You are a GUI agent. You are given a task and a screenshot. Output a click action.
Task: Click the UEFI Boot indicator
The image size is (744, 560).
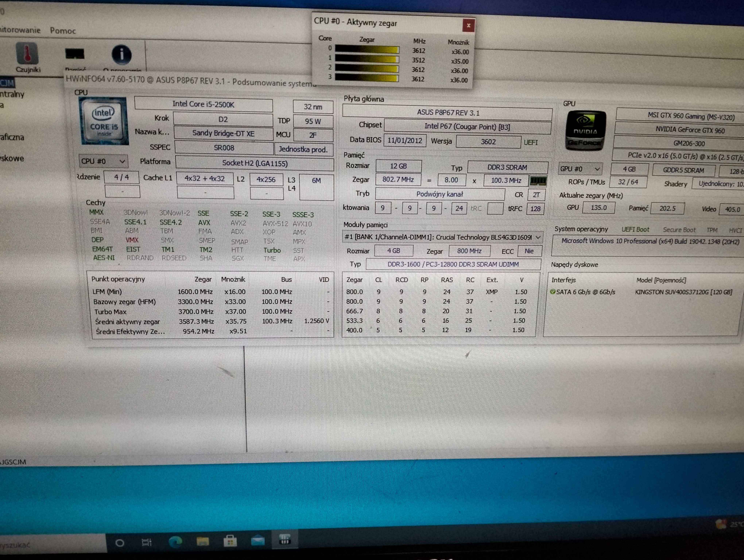click(635, 230)
